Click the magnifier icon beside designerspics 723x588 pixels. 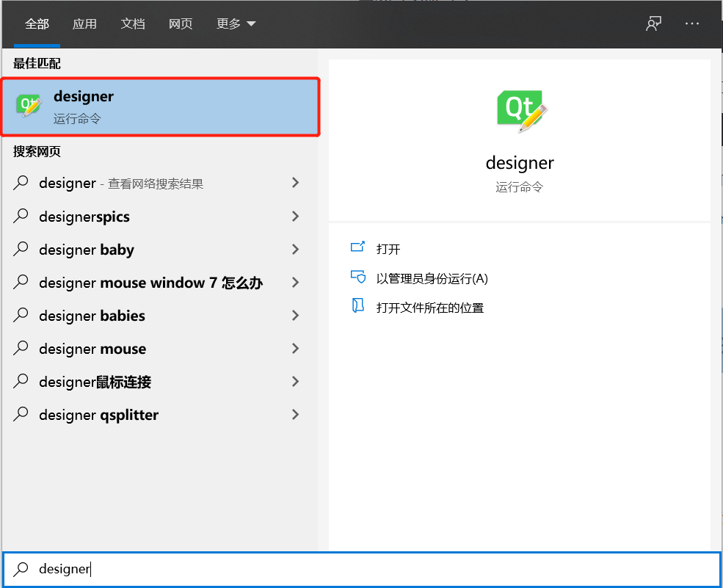pyautogui.click(x=21, y=216)
